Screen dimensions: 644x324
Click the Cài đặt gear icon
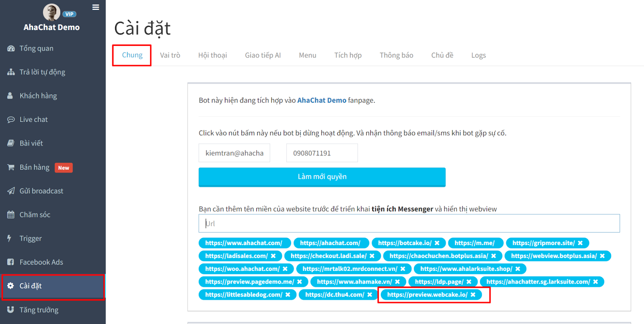point(11,286)
